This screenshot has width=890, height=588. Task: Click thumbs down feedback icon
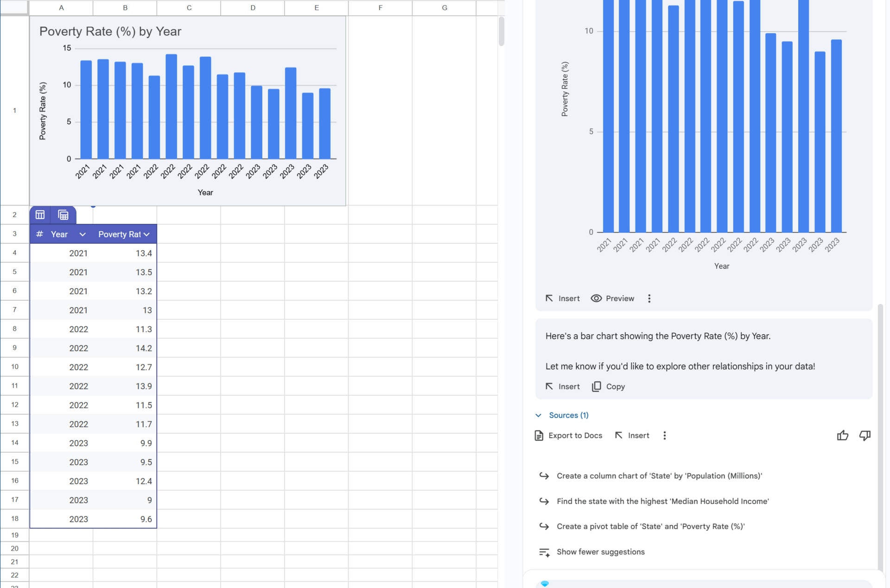(865, 436)
